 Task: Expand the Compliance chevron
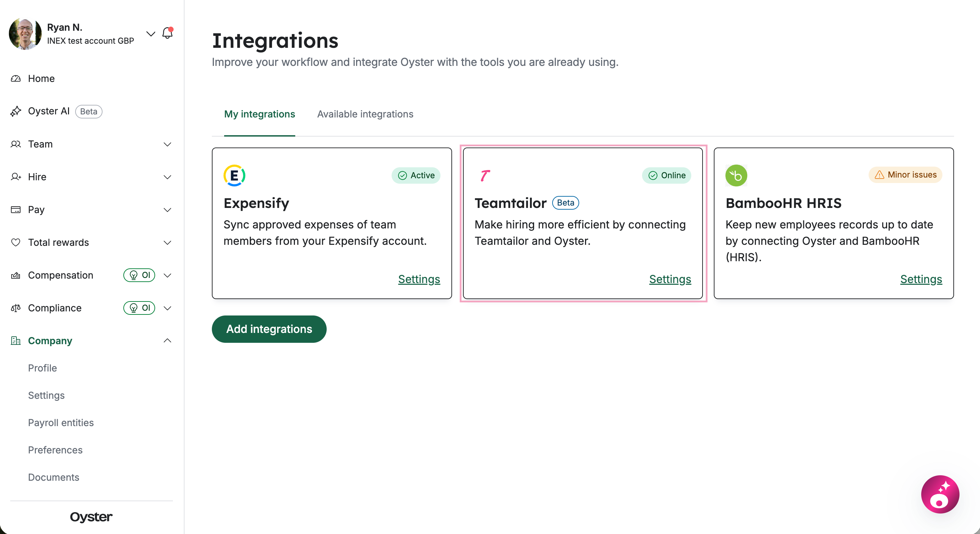click(x=167, y=308)
